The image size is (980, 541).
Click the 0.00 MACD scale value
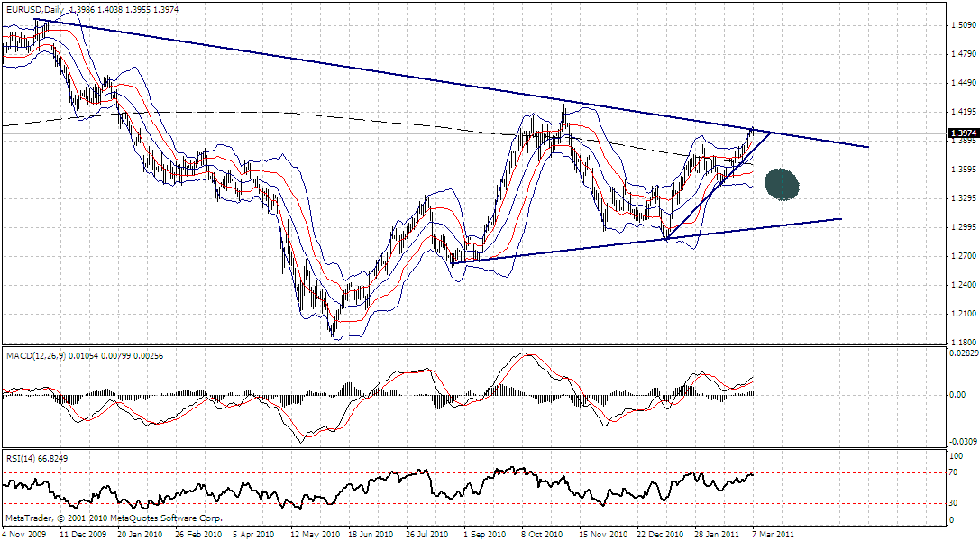958,395
